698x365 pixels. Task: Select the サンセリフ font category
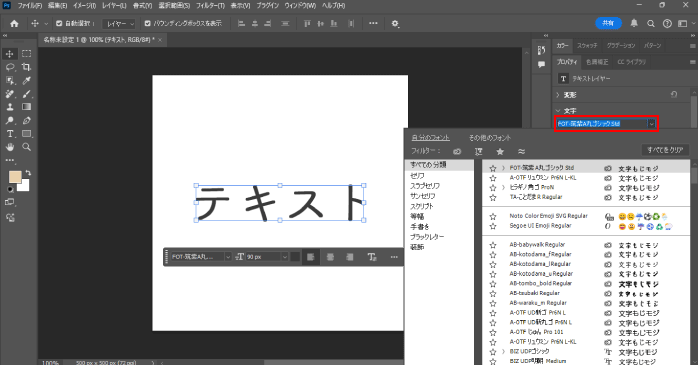(422, 196)
